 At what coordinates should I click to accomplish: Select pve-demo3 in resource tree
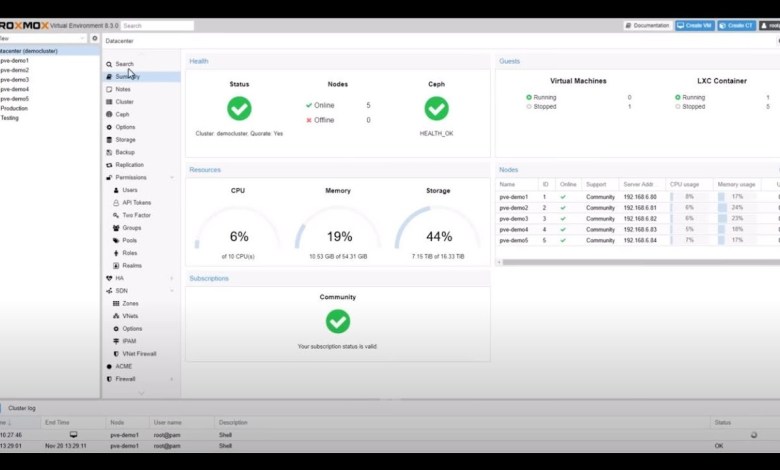click(14, 80)
